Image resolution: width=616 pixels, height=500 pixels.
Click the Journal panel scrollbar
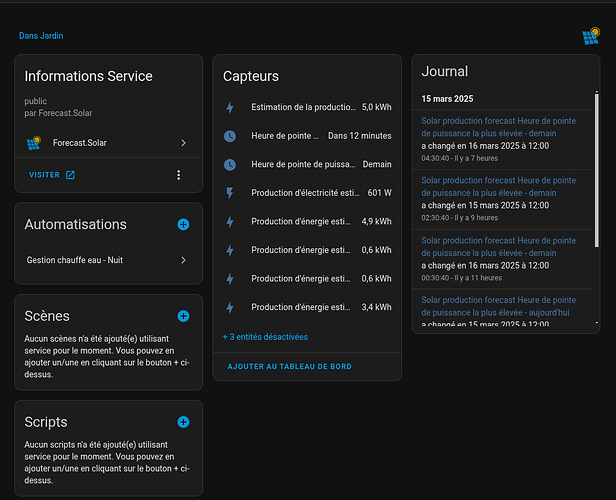[x=596, y=170]
